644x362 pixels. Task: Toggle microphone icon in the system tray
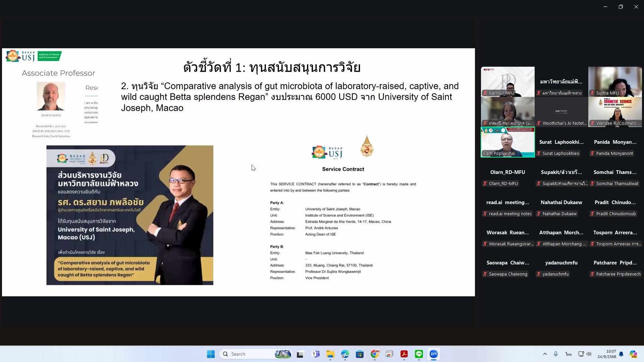(556, 354)
